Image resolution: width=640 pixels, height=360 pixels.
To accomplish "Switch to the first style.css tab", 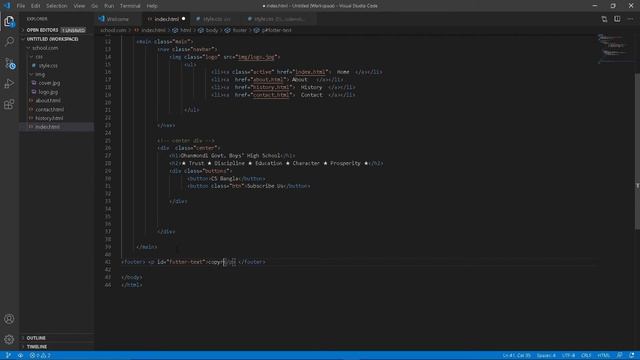I will (217, 19).
